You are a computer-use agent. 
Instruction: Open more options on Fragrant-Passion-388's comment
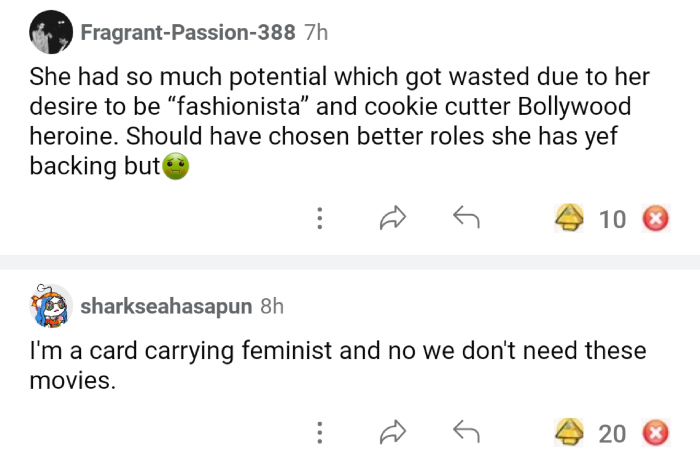[320, 218]
